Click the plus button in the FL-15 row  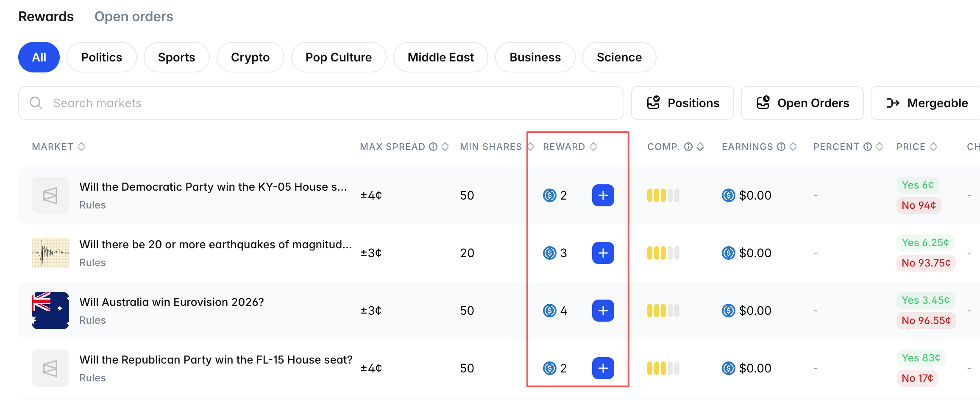(x=603, y=368)
